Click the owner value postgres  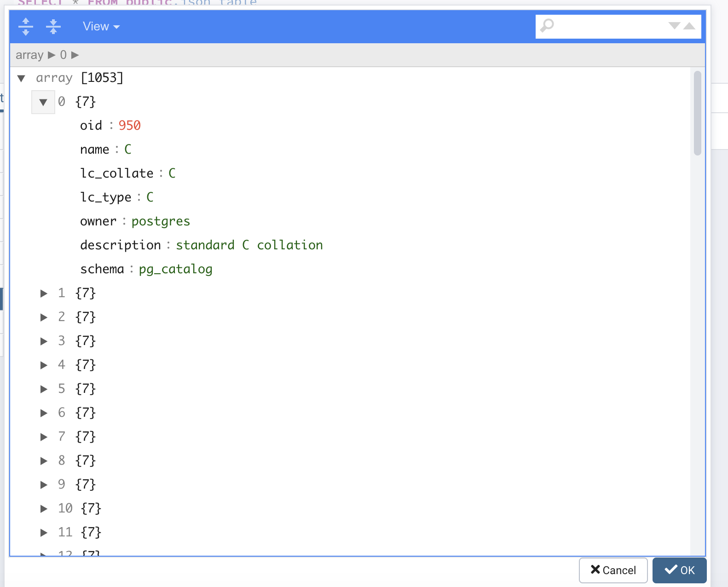tap(161, 221)
